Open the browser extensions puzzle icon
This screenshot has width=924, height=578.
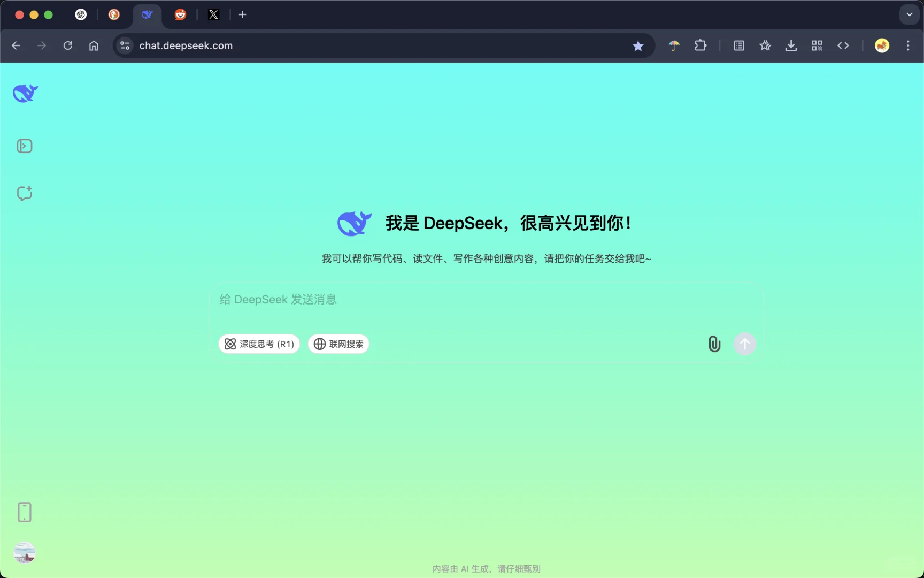[x=700, y=45]
